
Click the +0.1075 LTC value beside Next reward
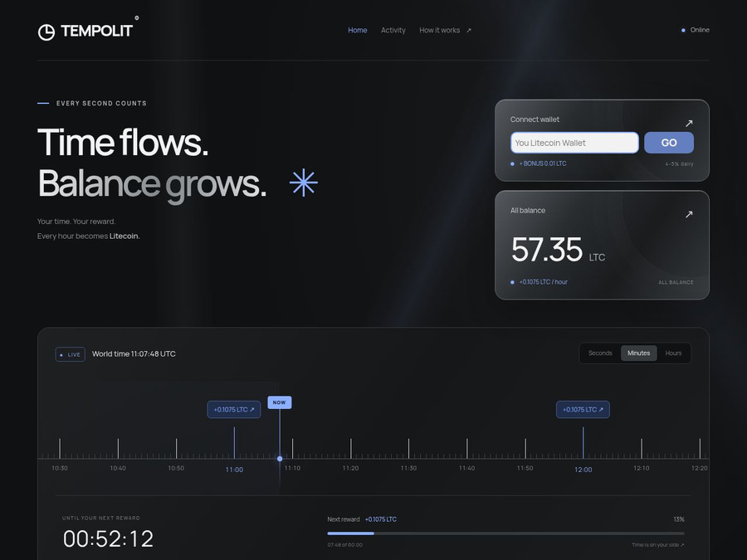click(381, 519)
